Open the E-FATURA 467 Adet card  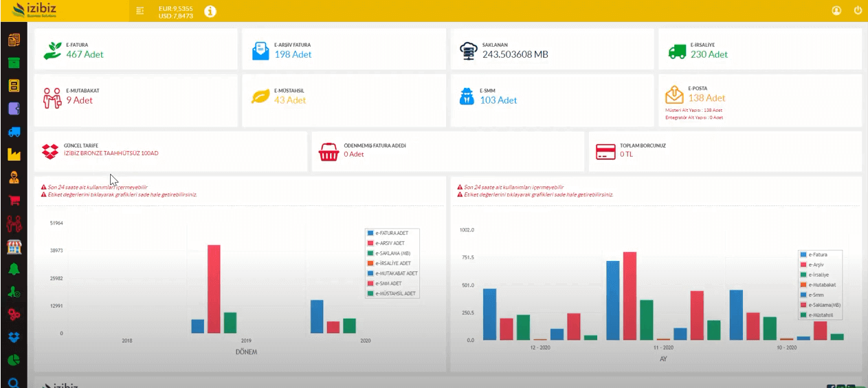point(135,49)
